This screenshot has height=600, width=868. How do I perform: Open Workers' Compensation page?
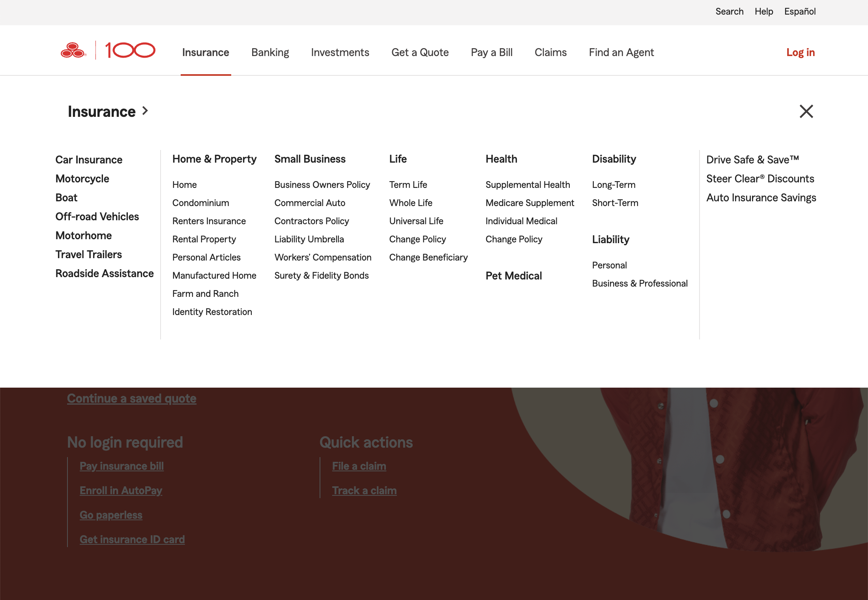point(323,257)
